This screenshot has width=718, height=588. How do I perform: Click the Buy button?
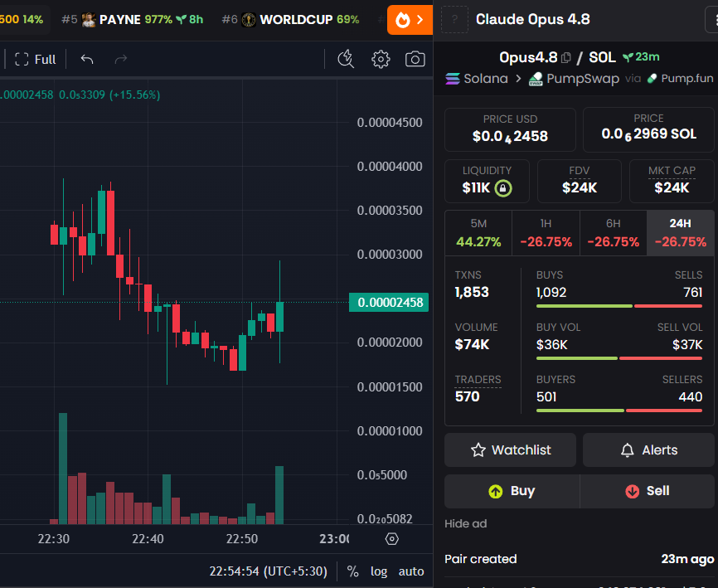point(512,491)
